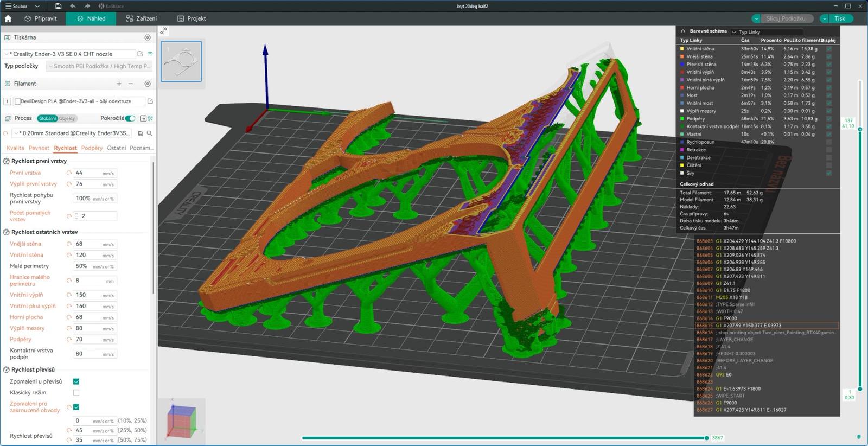Click the horizontal move slider handle at 3867
The image size is (868, 446).
(x=706, y=438)
